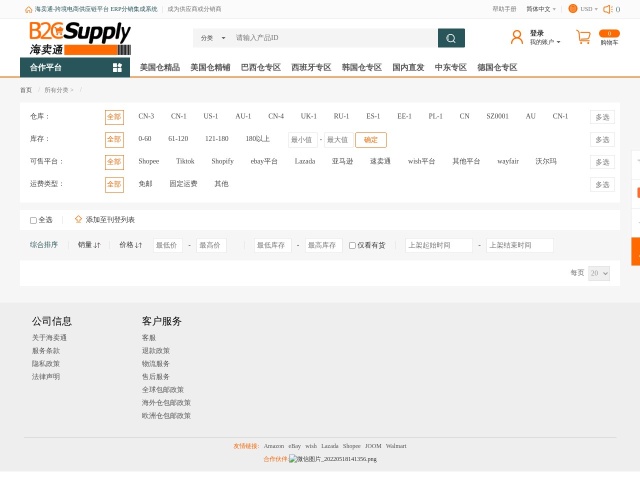Open the 每页 page size dropdown
This screenshot has height=480, width=640.
(599, 273)
